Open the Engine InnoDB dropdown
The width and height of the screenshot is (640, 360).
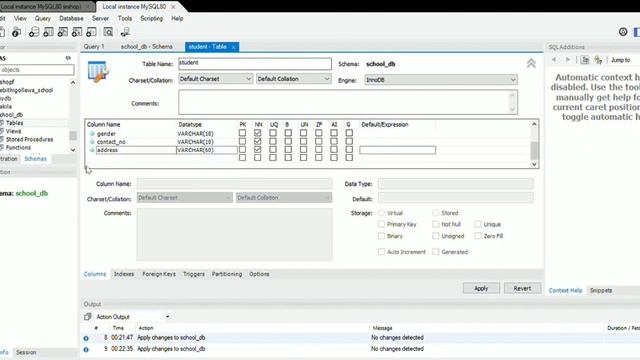[441, 80]
